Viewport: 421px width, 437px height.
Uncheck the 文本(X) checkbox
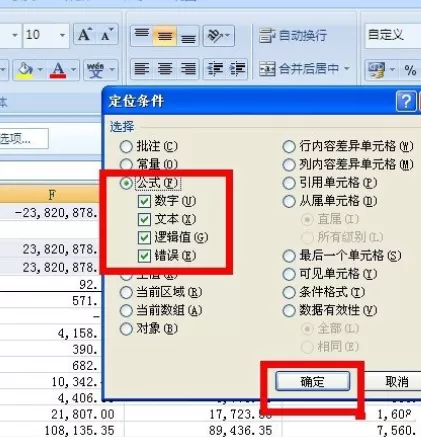(x=144, y=219)
